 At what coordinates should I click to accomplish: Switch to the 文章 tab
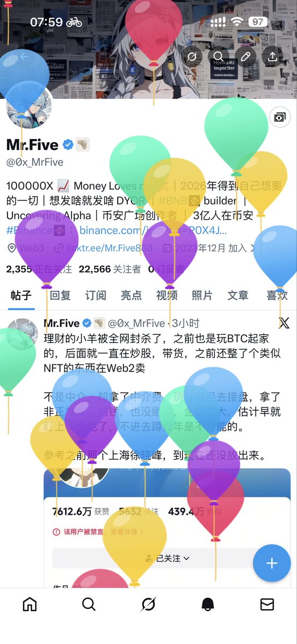pyautogui.click(x=238, y=295)
